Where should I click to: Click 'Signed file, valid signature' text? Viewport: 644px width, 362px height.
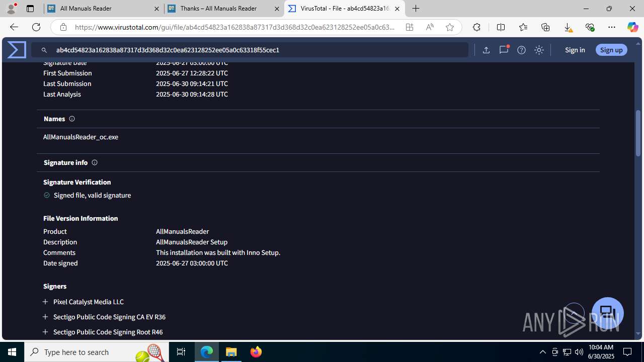click(x=92, y=195)
